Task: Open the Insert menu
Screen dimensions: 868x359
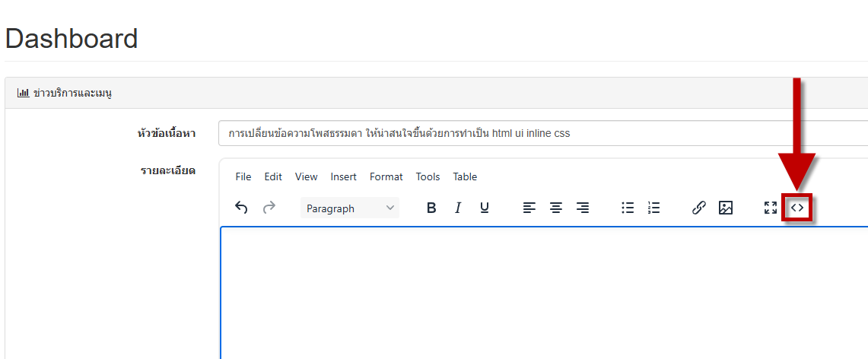Action: (x=344, y=177)
